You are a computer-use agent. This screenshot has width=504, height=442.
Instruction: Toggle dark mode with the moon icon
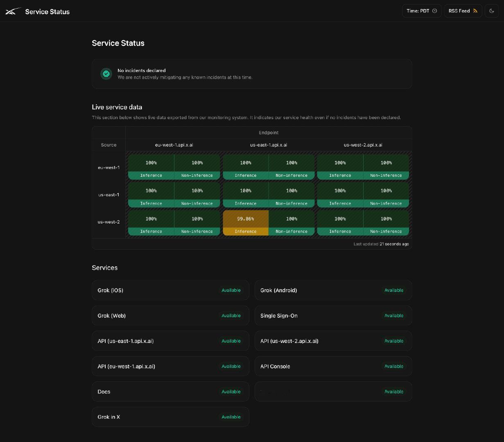492,11
